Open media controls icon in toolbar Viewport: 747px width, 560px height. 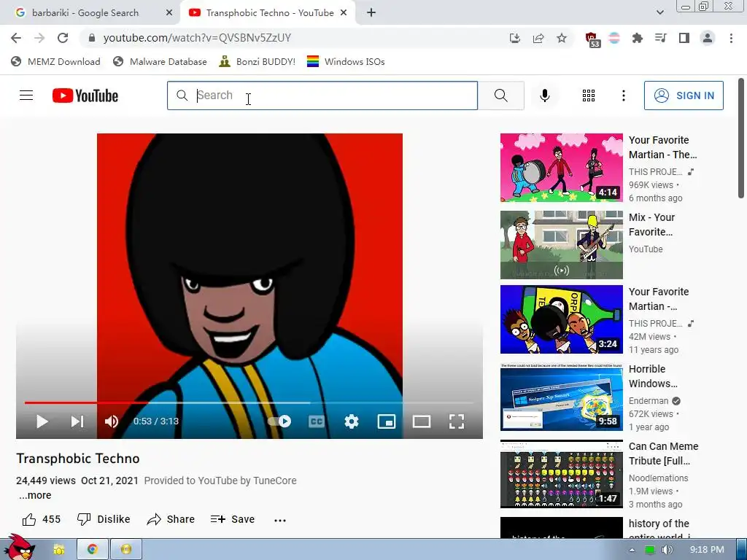tap(661, 38)
